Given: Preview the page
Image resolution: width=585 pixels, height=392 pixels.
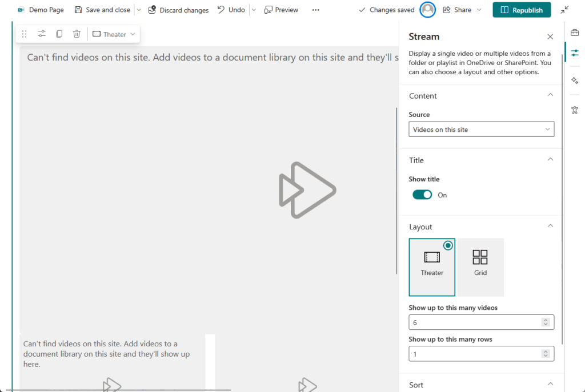Looking at the screenshot, I should (281, 10).
